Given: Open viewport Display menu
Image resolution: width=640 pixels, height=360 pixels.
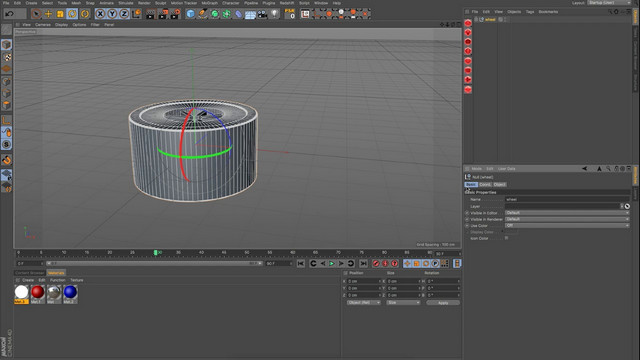Looking at the screenshot, I should [x=62, y=24].
